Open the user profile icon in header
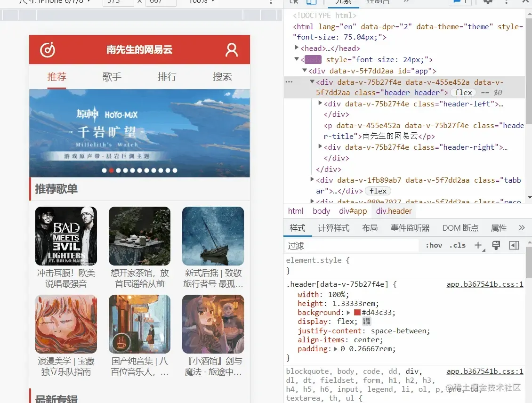The image size is (532, 403). pyautogui.click(x=232, y=50)
